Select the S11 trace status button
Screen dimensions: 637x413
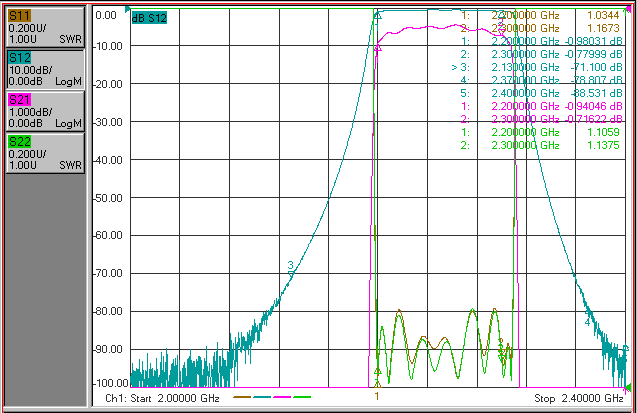click(x=45, y=27)
